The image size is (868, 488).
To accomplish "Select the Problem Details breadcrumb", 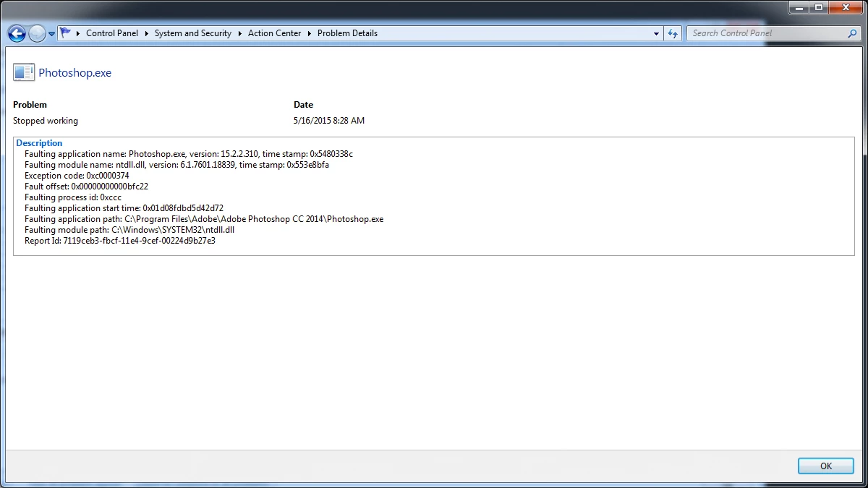I will click(x=348, y=33).
